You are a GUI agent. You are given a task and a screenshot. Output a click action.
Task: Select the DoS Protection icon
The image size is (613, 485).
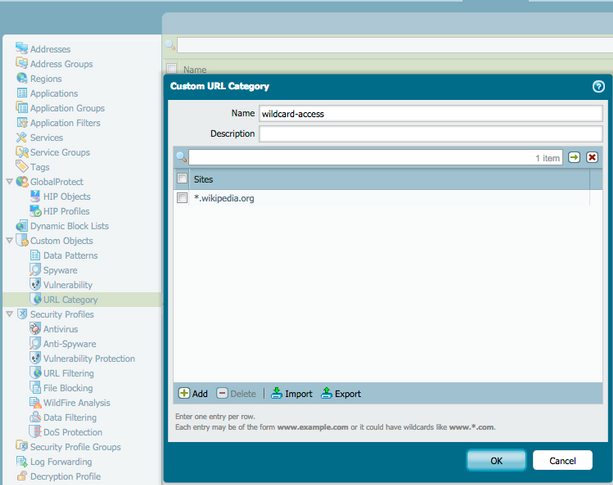pyautogui.click(x=35, y=432)
